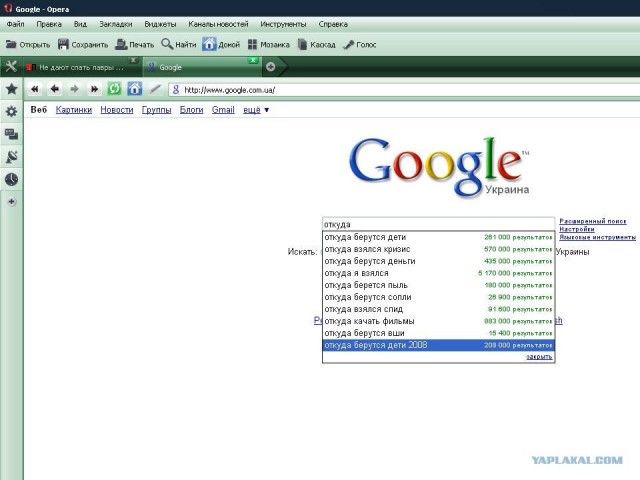The height and width of the screenshot is (480, 640).
Task: Select suggestion 'откуда взялся спид'
Action: [438, 309]
